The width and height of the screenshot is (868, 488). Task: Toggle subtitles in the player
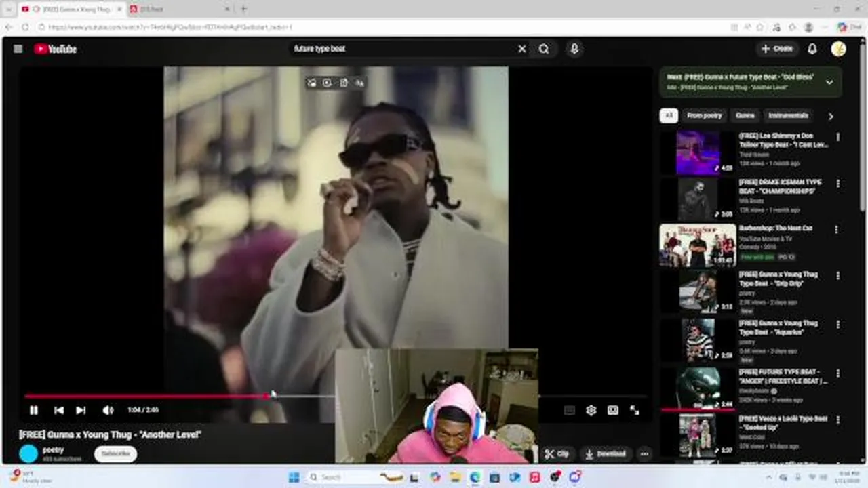[x=570, y=410]
